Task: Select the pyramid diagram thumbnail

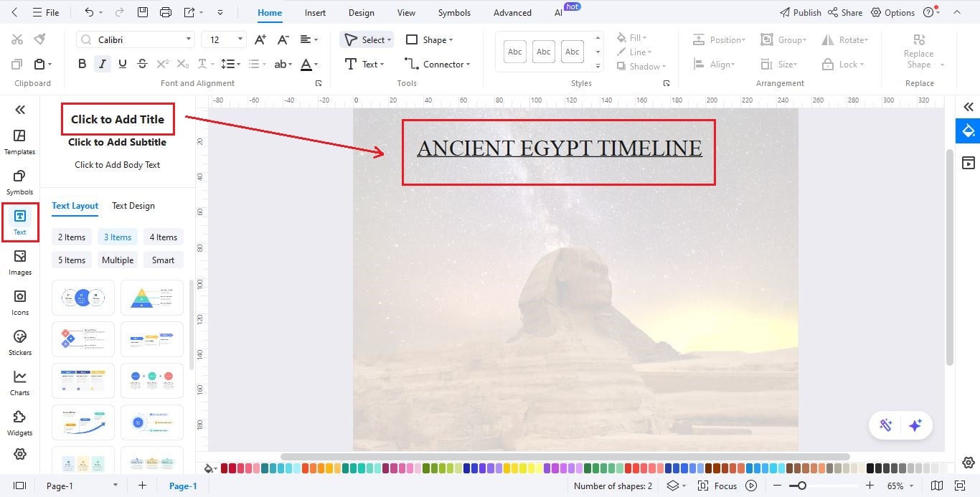Action: click(152, 297)
